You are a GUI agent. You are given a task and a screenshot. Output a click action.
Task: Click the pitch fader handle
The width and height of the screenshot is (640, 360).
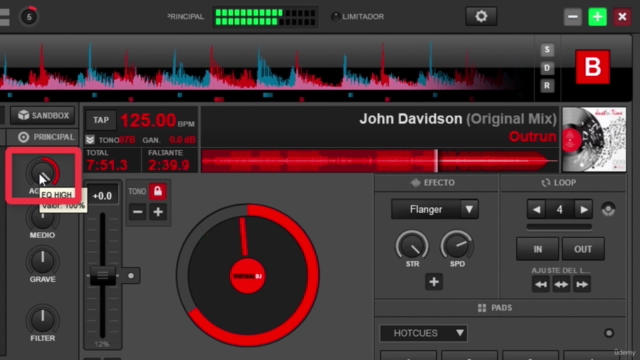[102, 276]
